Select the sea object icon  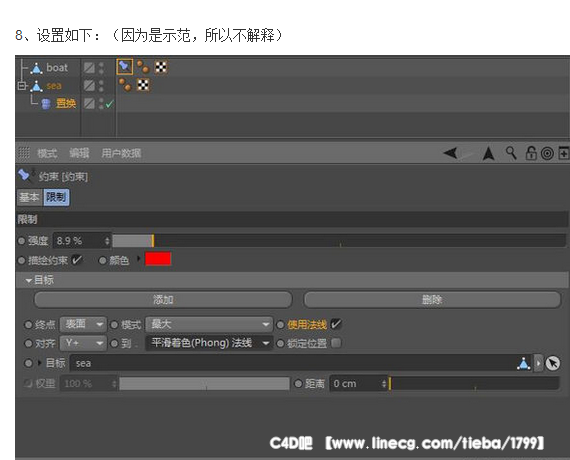pyautogui.click(x=36, y=86)
